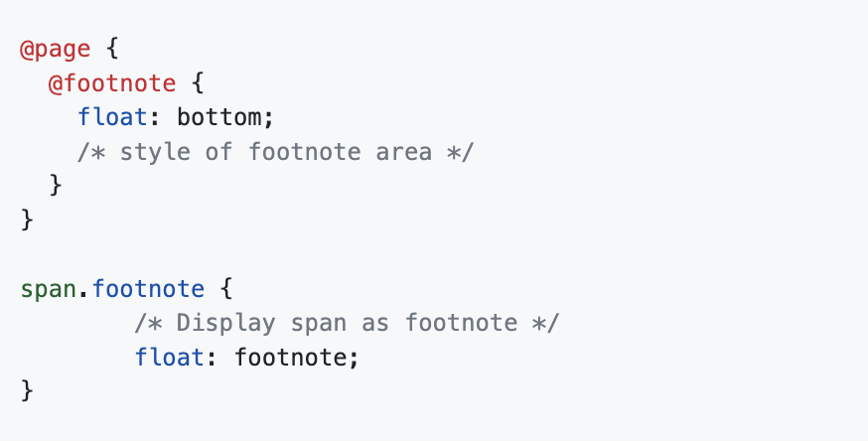Click the opening brace after span.footnote
Image resolution: width=868 pixels, height=443 pixels.
coord(227,289)
